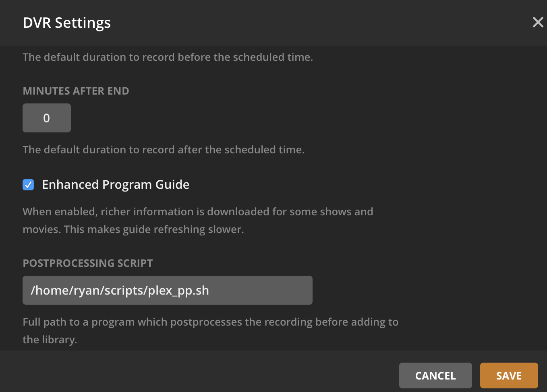Click the POSTPROCESSING SCRIPT heading
Image resolution: width=547 pixels, height=392 pixels.
coord(88,263)
